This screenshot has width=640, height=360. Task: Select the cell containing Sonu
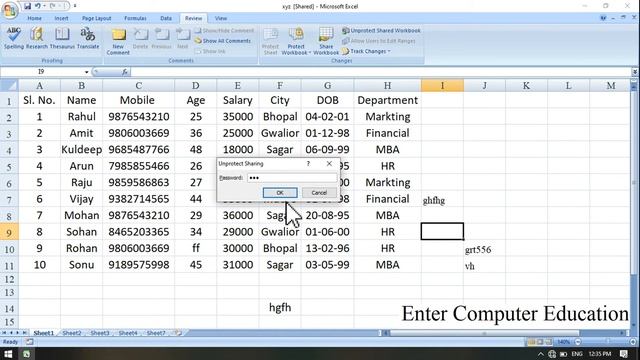coord(82,265)
